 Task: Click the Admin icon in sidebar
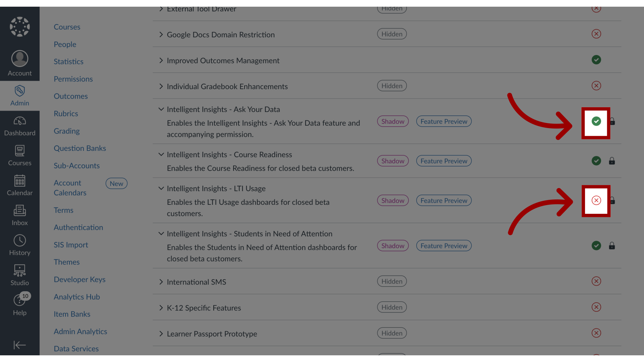(x=19, y=96)
